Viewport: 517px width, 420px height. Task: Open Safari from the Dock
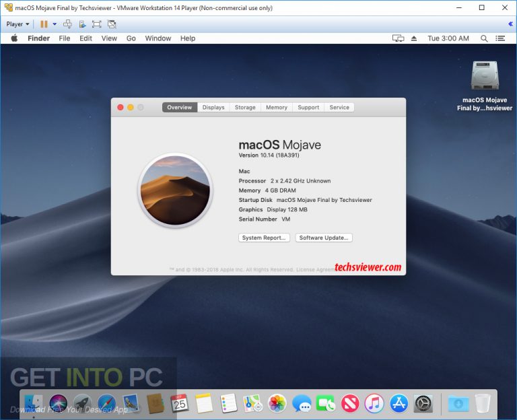(107, 403)
